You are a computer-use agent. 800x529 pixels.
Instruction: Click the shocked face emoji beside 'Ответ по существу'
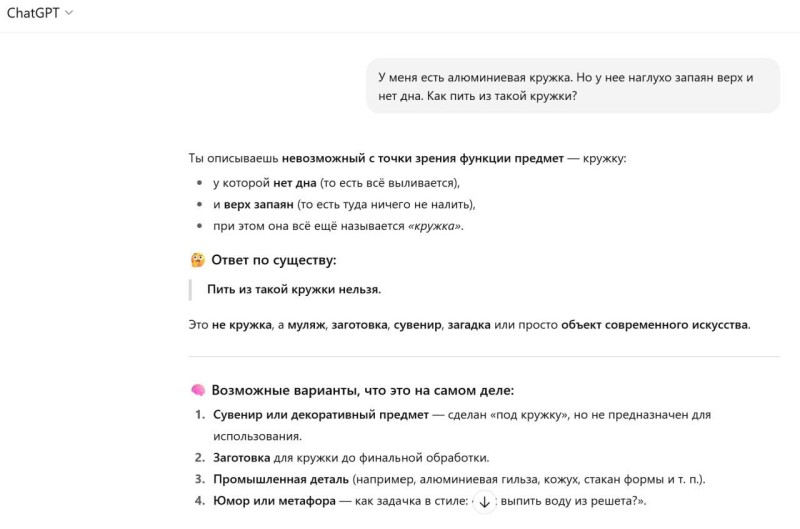[198, 260]
